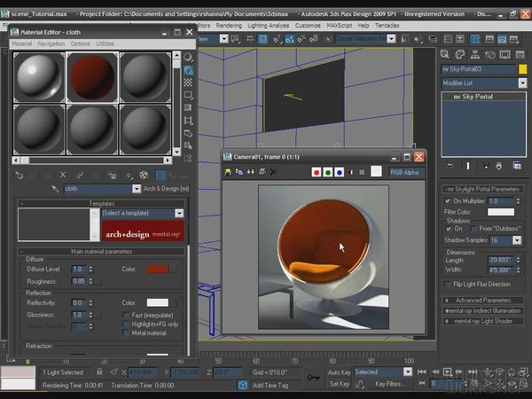Viewport: 532px width, 399px height.
Task: Click the Arch & Design (mi) material type button
Action: coord(167,189)
